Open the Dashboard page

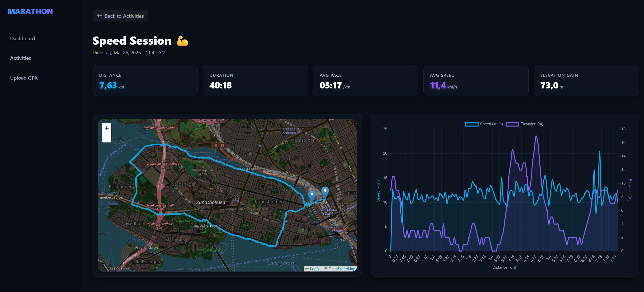23,39
